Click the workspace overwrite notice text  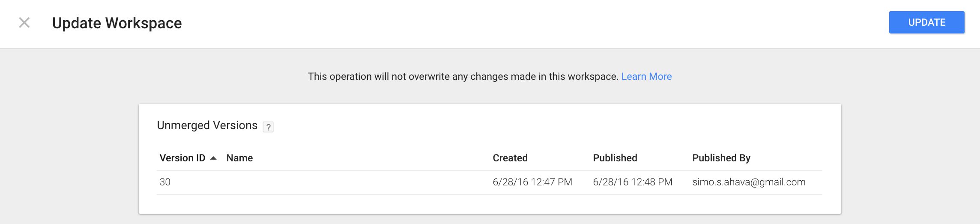[463, 76]
